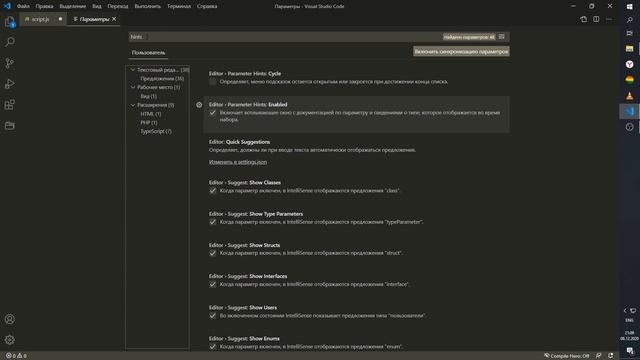Open the Windows Start menu
This screenshot has width=640, height=360.
[x=629, y=7]
